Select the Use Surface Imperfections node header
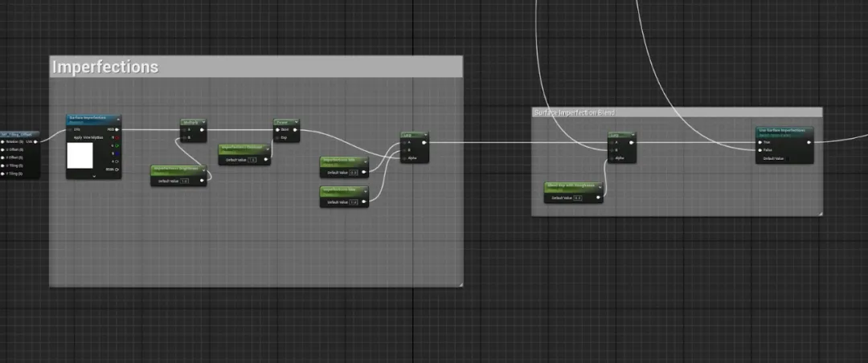The height and width of the screenshot is (363, 868). point(784,133)
